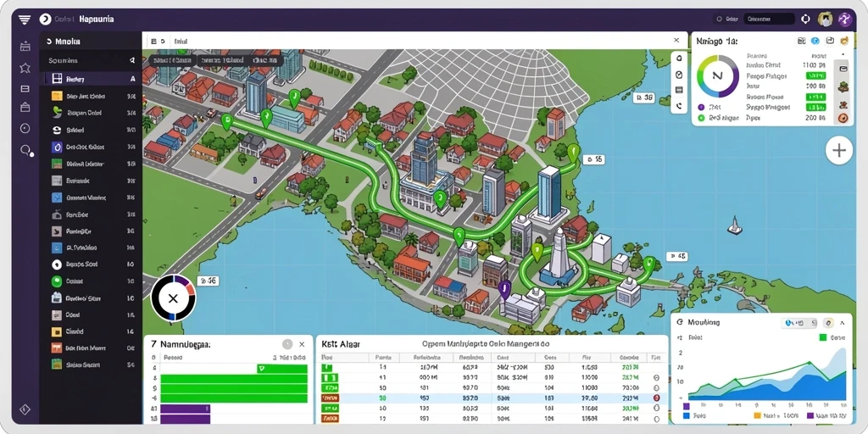Select the highlighted grid item in the sidebar list

click(x=92, y=79)
